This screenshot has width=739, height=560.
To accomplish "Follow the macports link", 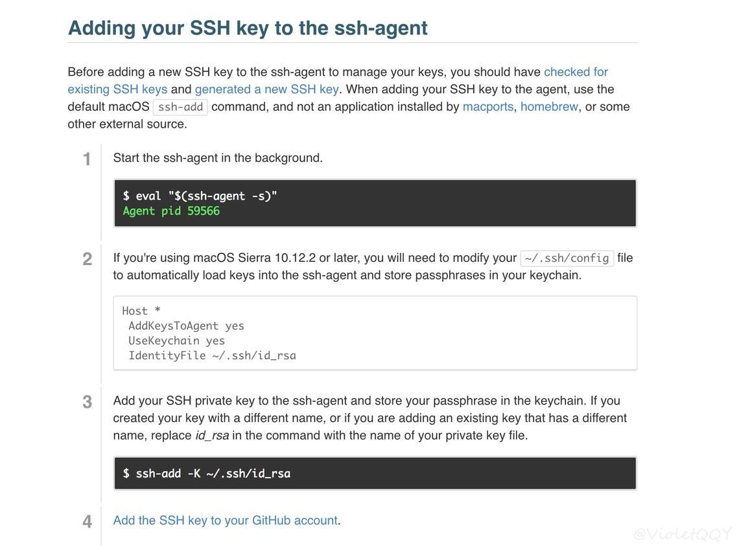I will pyautogui.click(x=487, y=106).
